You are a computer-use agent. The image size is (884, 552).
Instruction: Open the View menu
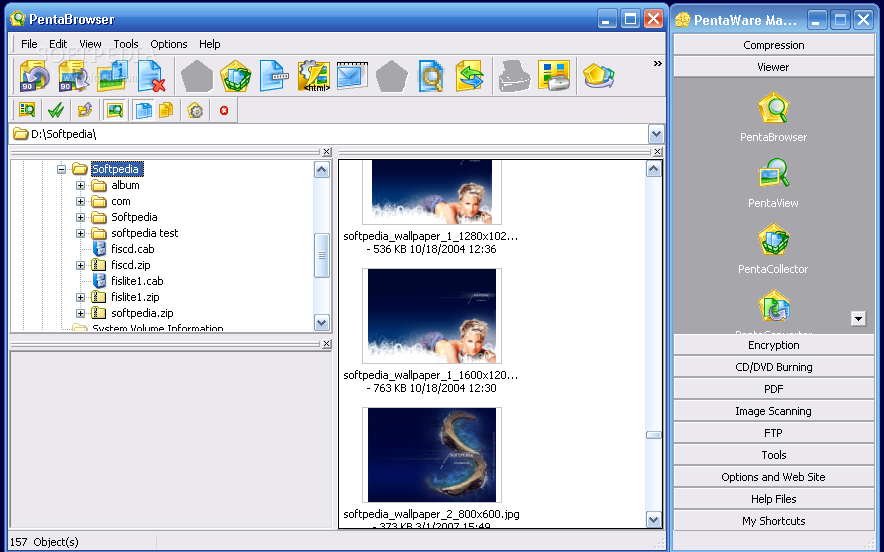pos(90,44)
